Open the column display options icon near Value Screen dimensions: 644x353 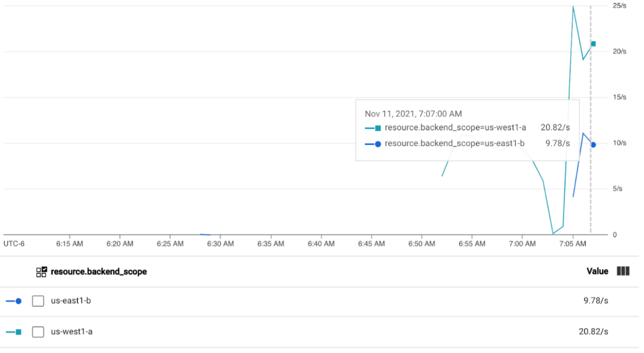624,271
